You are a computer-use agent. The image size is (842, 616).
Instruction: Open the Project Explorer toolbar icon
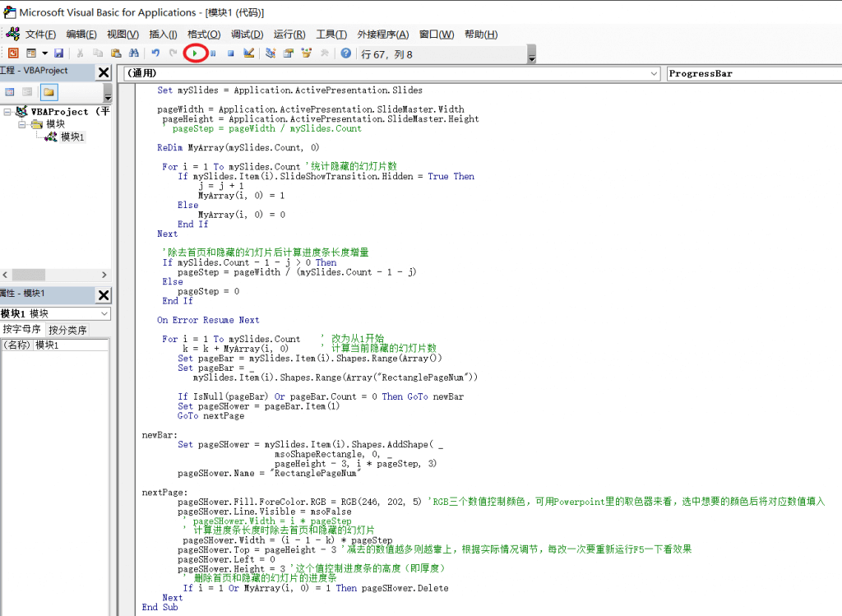click(271, 53)
